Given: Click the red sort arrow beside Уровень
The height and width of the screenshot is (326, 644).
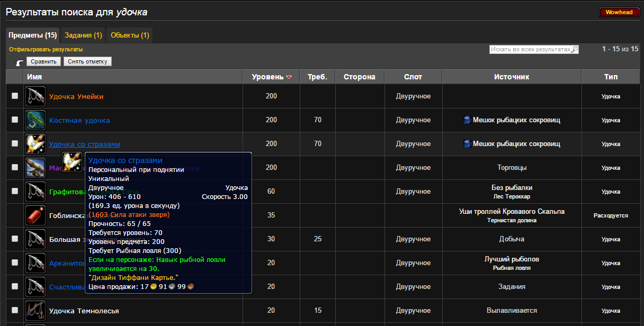Looking at the screenshot, I should 289,77.
